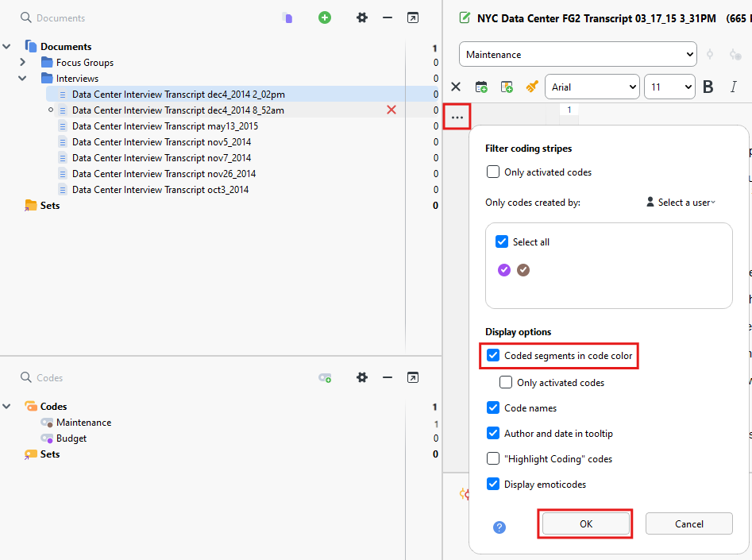The height and width of the screenshot is (560, 752).
Task: Open Documents panel settings gear
Action: click(x=362, y=17)
